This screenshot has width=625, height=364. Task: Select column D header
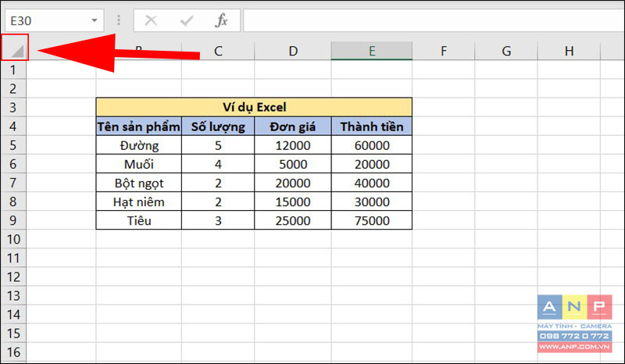(293, 51)
